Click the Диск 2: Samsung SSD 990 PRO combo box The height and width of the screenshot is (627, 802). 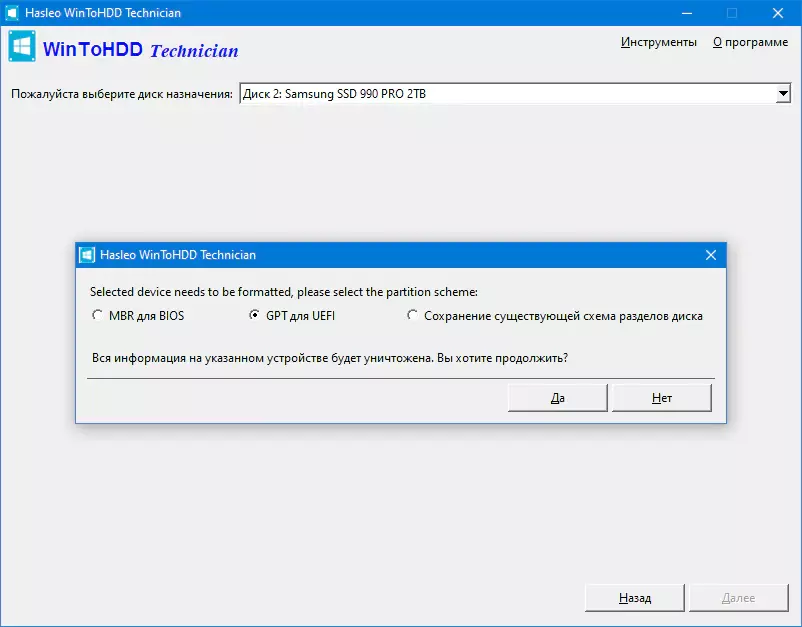point(515,94)
